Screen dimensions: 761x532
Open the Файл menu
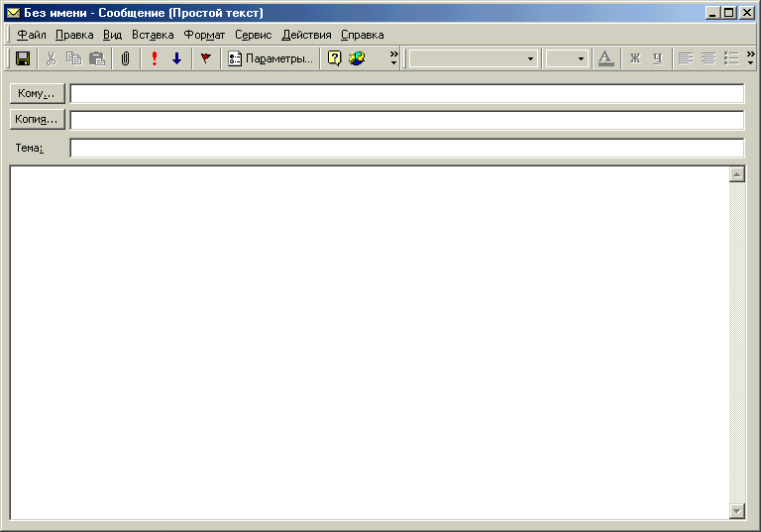pyautogui.click(x=32, y=35)
